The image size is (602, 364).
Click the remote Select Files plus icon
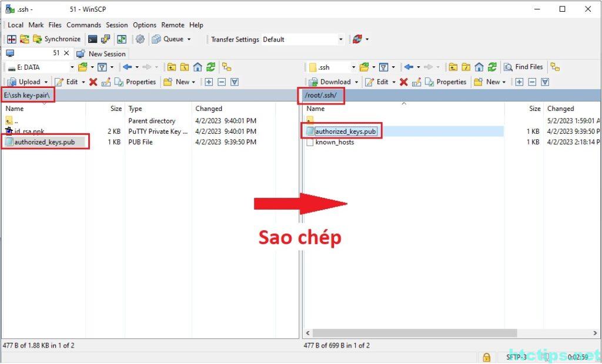click(x=519, y=82)
